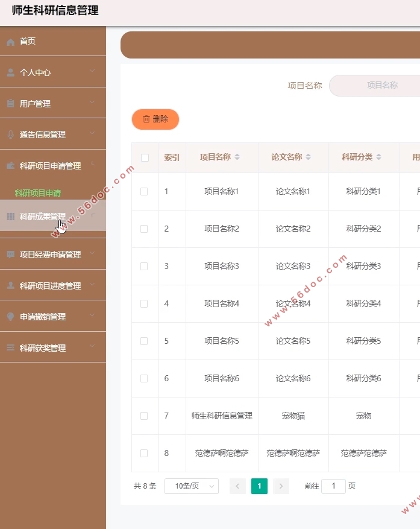Open the 10条/页 page size dropdown

click(x=192, y=486)
